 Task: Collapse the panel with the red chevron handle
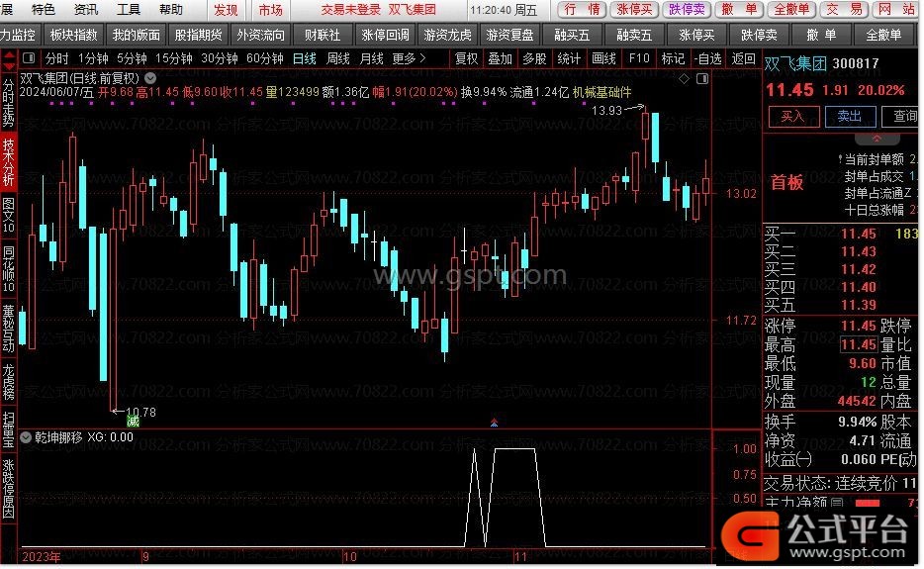point(877,139)
